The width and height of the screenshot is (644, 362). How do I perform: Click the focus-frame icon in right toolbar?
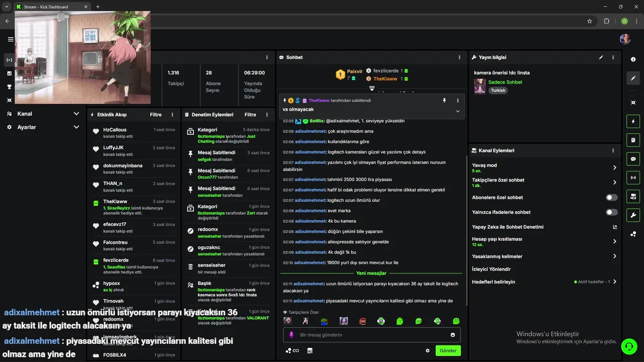click(x=633, y=103)
